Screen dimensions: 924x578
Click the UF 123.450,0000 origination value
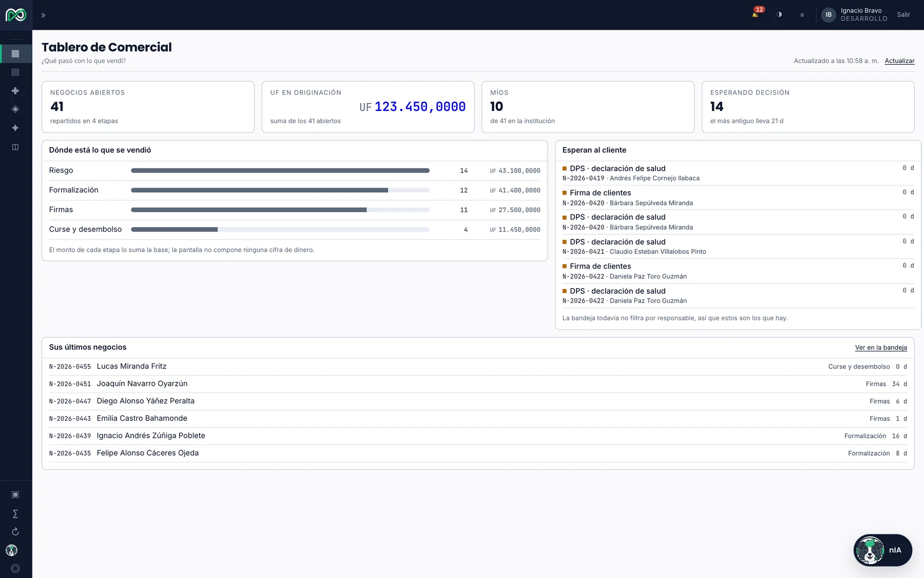(x=412, y=107)
